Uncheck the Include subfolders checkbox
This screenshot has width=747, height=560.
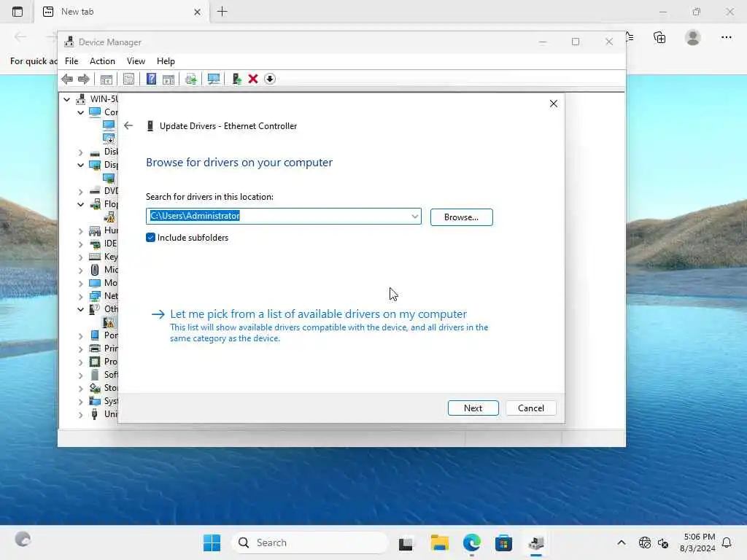[150, 238]
